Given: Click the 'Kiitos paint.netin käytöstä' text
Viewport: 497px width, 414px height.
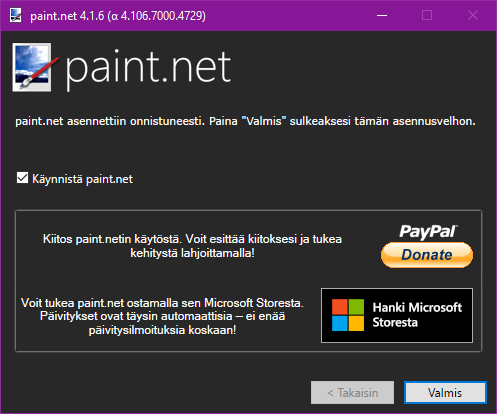Looking at the screenshot, I should click(x=192, y=246).
